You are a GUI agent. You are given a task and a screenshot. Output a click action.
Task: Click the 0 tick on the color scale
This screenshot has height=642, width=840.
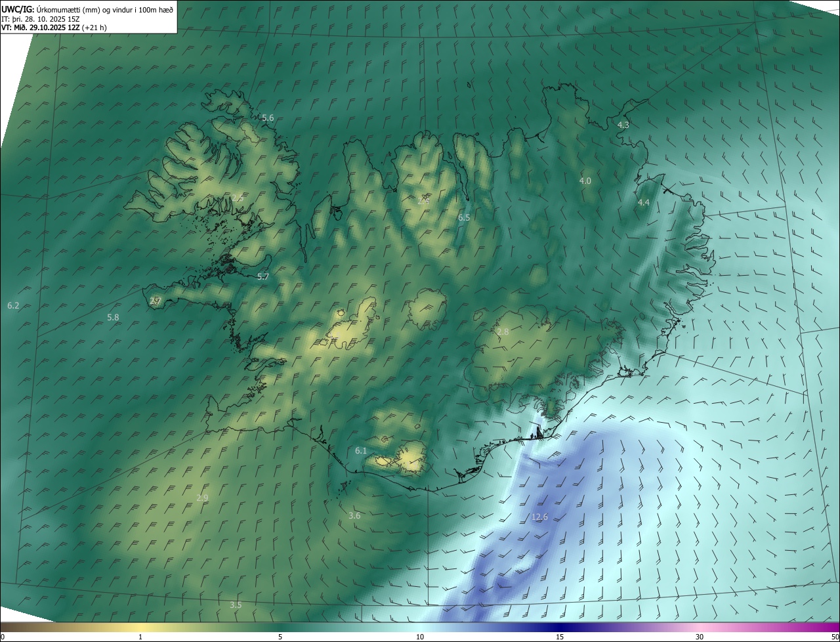(3, 637)
